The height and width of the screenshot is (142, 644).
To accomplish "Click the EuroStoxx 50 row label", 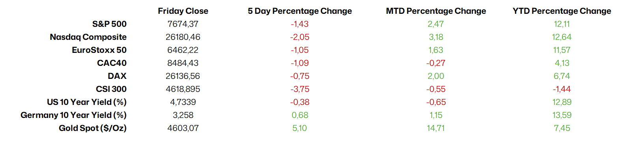I will [x=99, y=50].
